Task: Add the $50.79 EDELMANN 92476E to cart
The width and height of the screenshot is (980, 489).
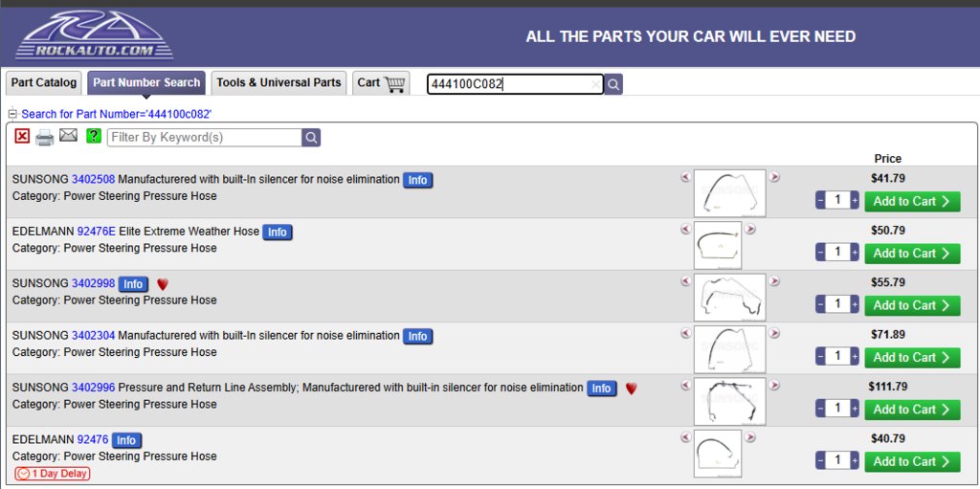Action: tap(912, 254)
